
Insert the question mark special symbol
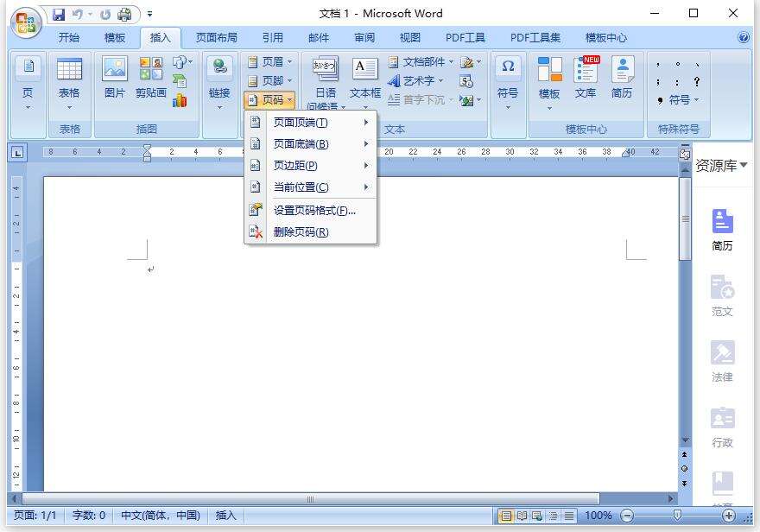[696, 82]
